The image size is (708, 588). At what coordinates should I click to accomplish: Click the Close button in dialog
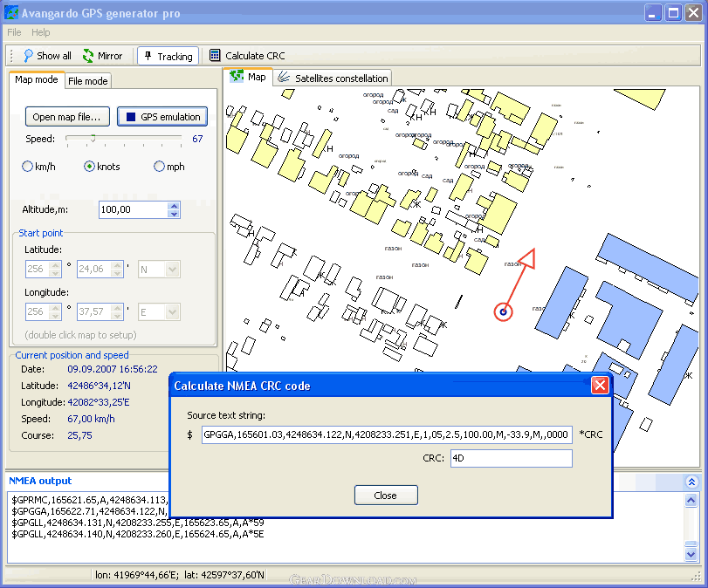[x=386, y=495]
